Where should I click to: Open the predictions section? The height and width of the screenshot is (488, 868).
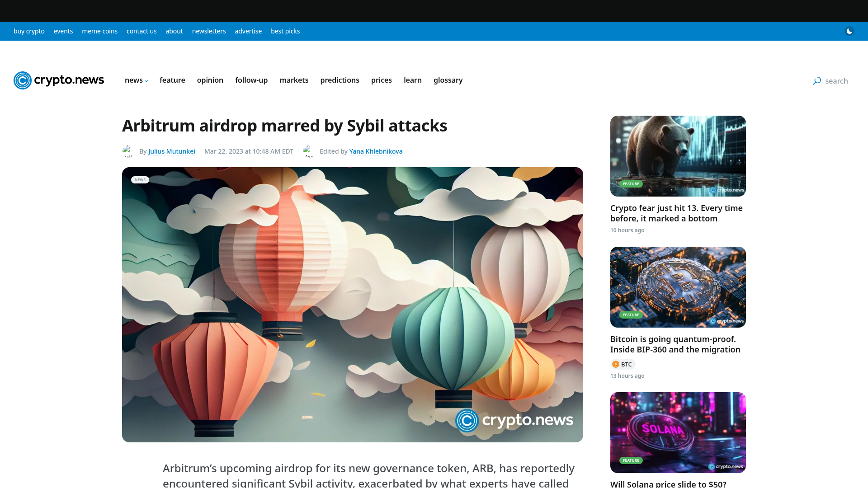pos(340,80)
